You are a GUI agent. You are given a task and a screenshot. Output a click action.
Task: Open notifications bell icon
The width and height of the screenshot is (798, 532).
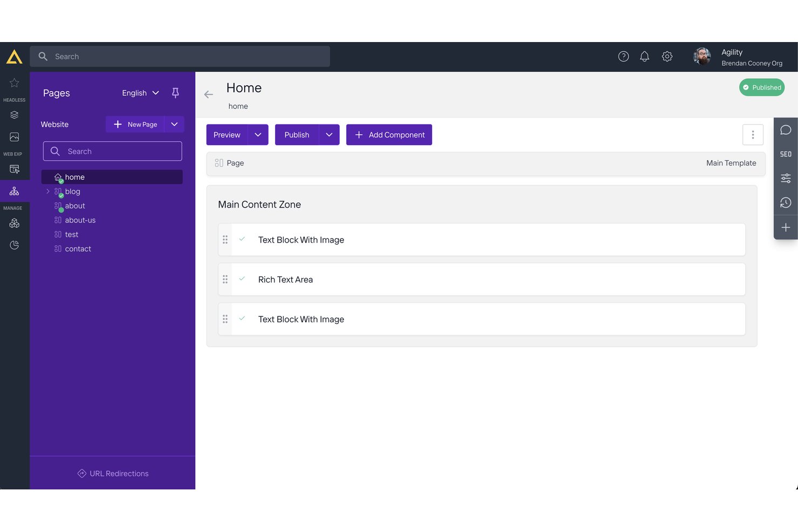(x=644, y=57)
